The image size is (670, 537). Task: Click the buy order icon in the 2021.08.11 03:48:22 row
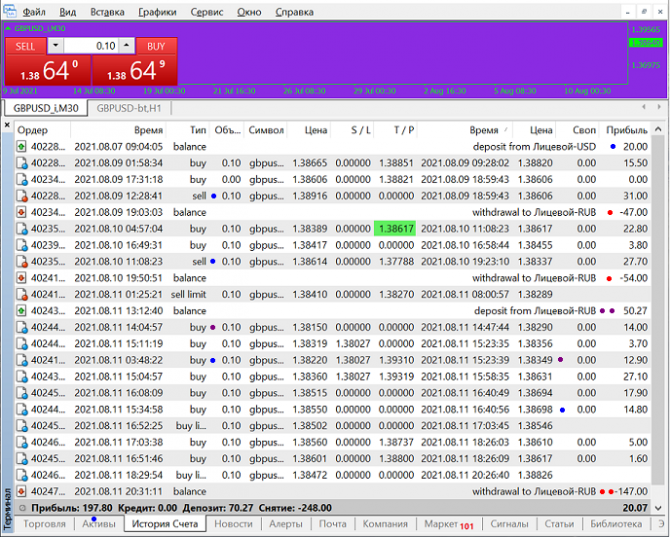pos(21,360)
